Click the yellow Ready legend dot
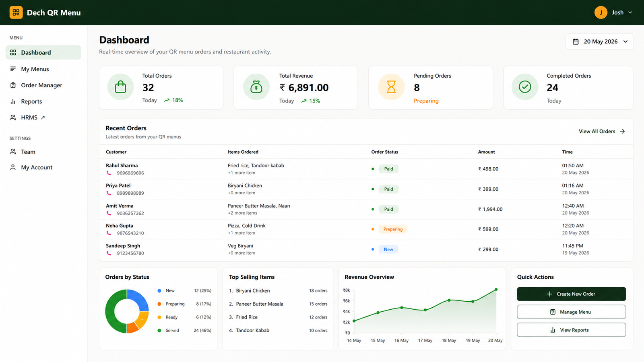Screen dimensions: 644x362 click(159, 317)
